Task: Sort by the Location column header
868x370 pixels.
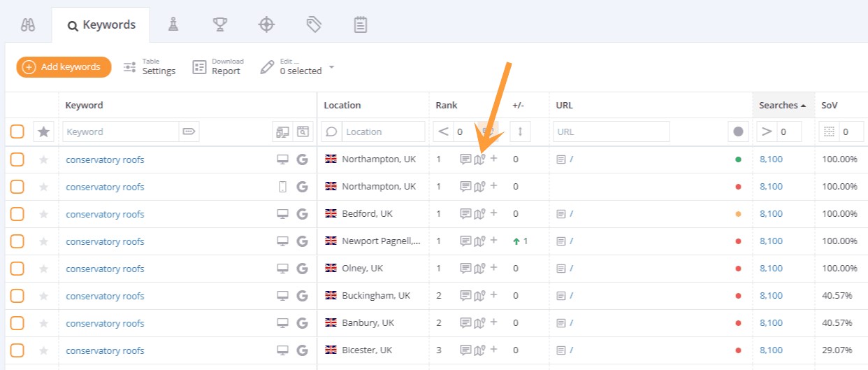Action: tap(342, 106)
